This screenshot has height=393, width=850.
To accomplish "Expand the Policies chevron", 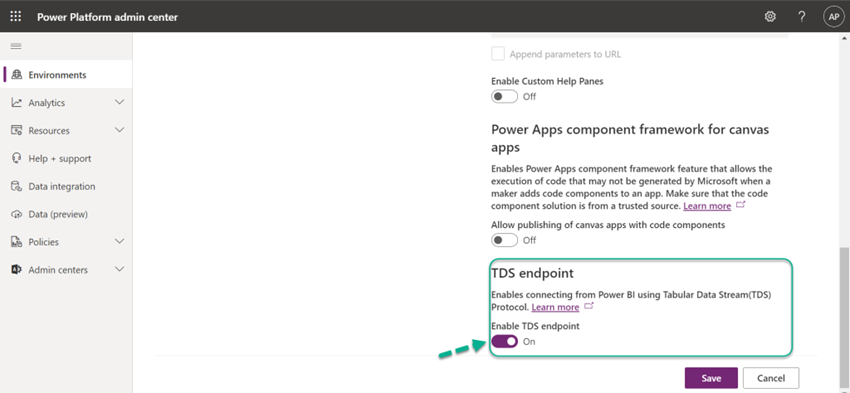I will pyautogui.click(x=120, y=242).
